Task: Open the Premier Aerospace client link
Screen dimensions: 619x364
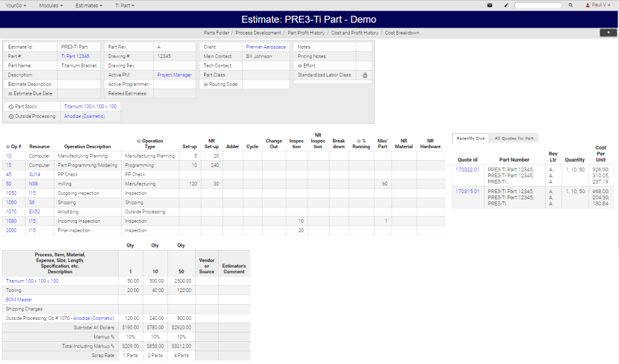Action: pyautogui.click(x=265, y=47)
